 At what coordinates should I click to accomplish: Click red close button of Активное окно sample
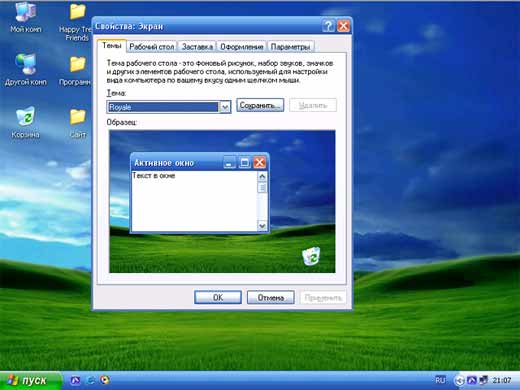260,163
